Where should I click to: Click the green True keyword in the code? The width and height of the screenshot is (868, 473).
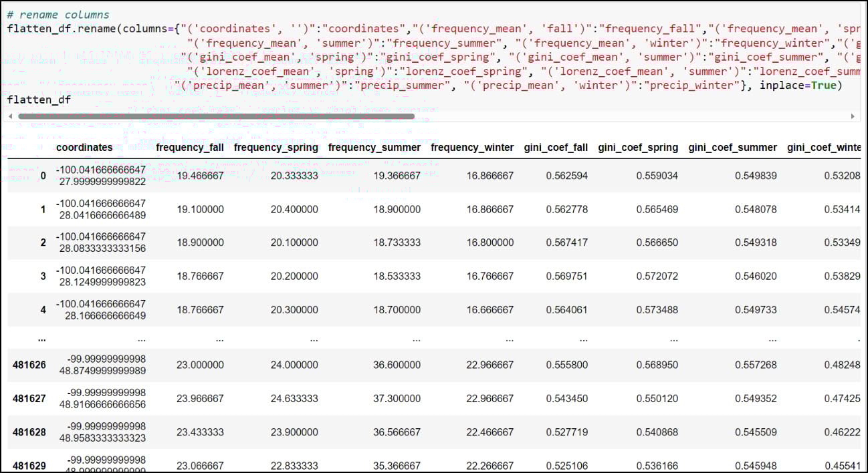coord(823,86)
